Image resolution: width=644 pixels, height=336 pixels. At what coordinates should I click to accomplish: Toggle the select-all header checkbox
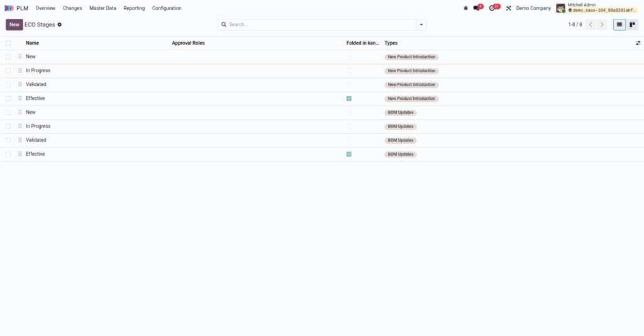pos(8,43)
